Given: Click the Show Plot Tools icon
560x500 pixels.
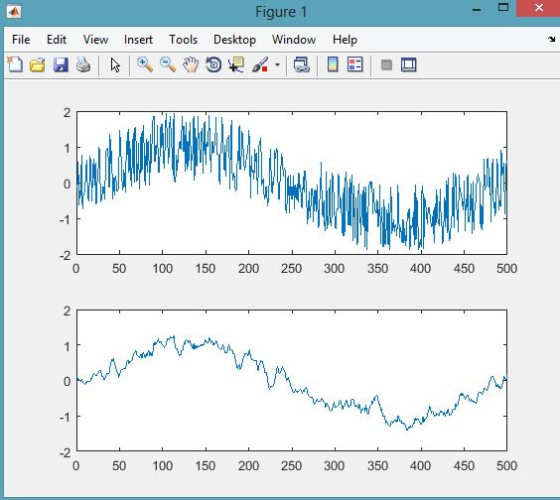Looking at the screenshot, I should coord(409,65).
